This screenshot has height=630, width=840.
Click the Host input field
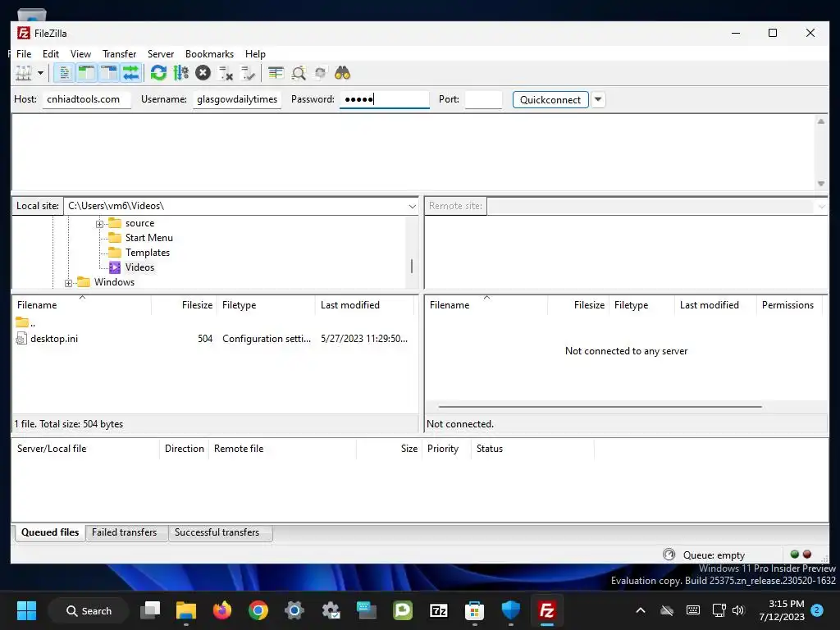pyautogui.click(x=86, y=99)
